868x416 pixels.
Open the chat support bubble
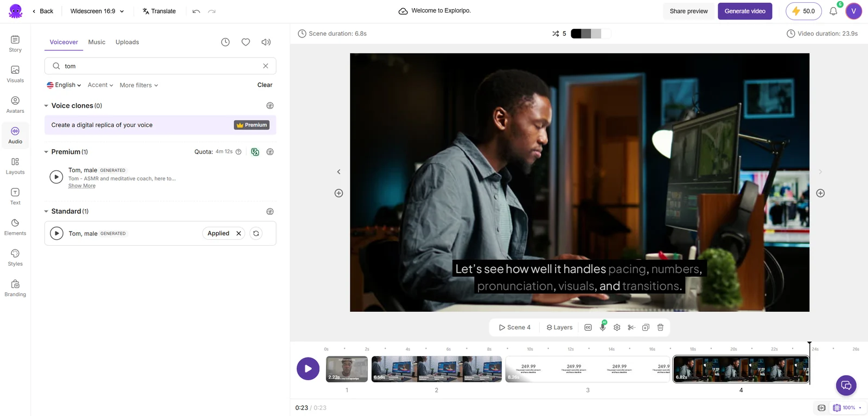(x=846, y=386)
